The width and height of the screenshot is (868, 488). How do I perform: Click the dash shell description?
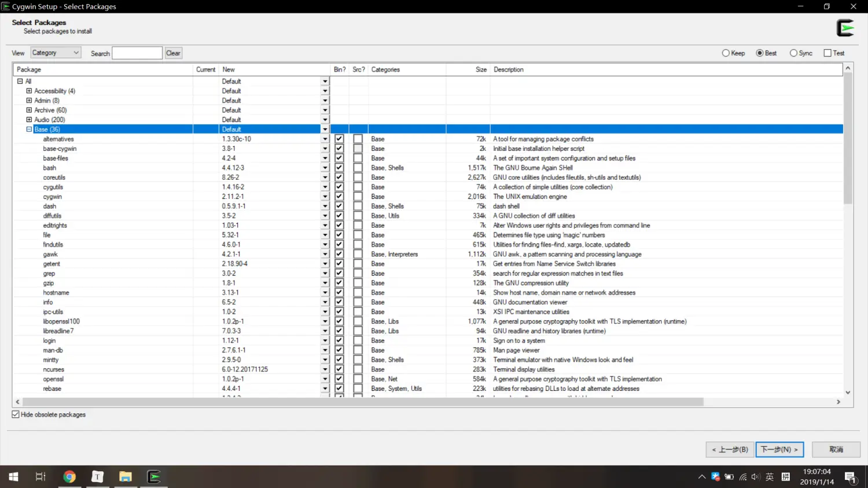[x=506, y=206]
